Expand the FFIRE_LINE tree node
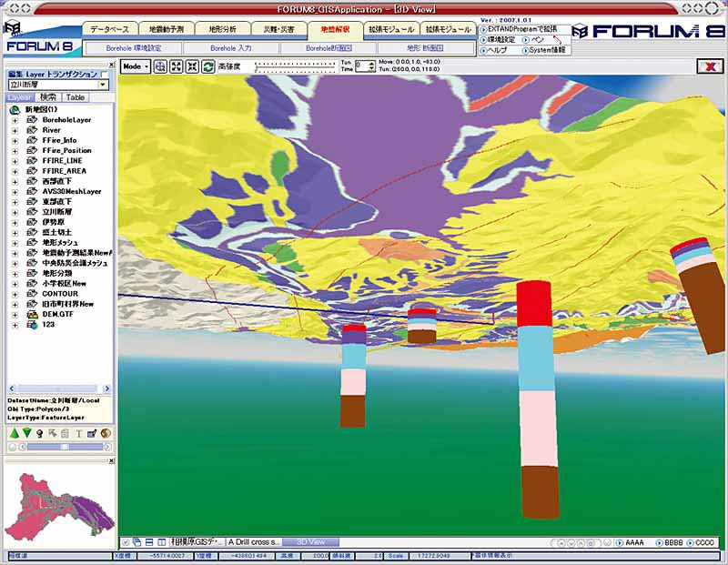Screen dimensions: 728x565 pos(15,161)
